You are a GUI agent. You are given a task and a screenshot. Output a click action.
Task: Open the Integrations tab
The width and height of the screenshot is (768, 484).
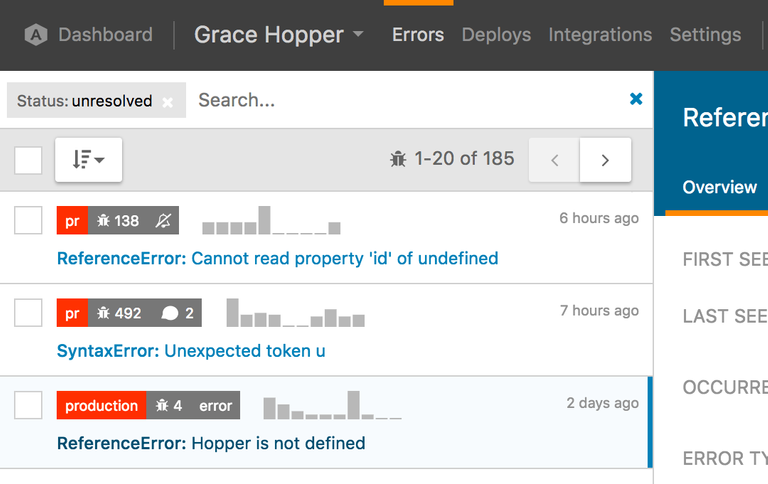(600, 35)
